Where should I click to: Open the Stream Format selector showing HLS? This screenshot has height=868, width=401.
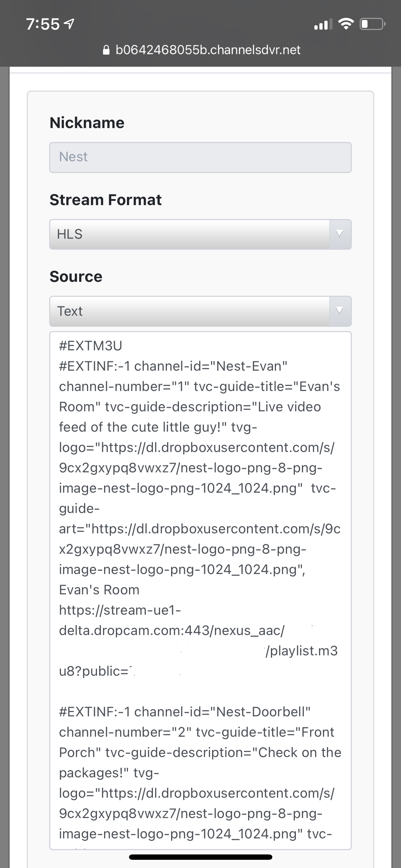point(190,234)
